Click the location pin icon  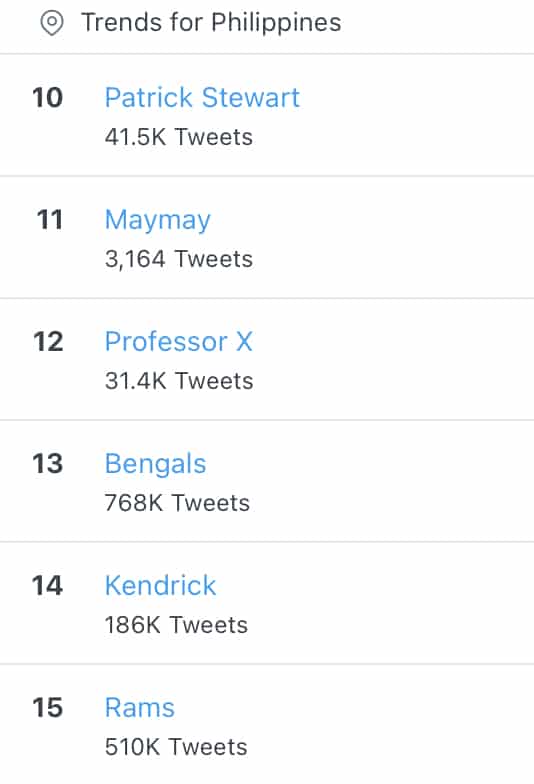(x=52, y=24)
